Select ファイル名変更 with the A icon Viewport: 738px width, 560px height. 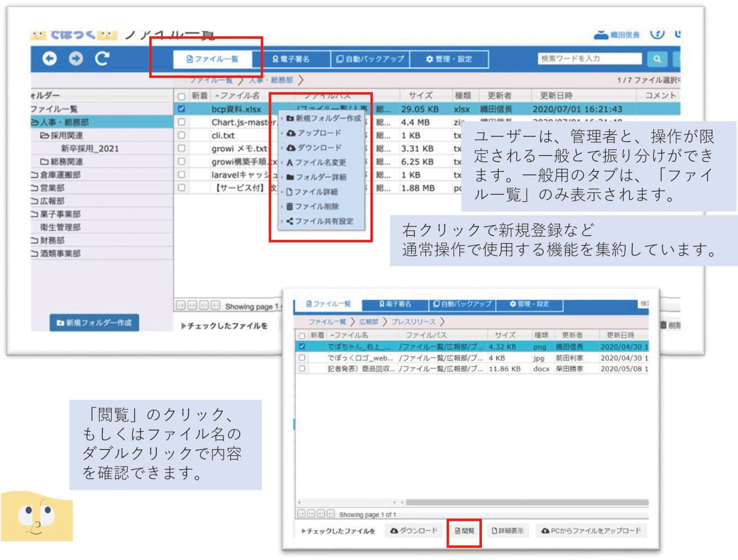coord(291,162)
